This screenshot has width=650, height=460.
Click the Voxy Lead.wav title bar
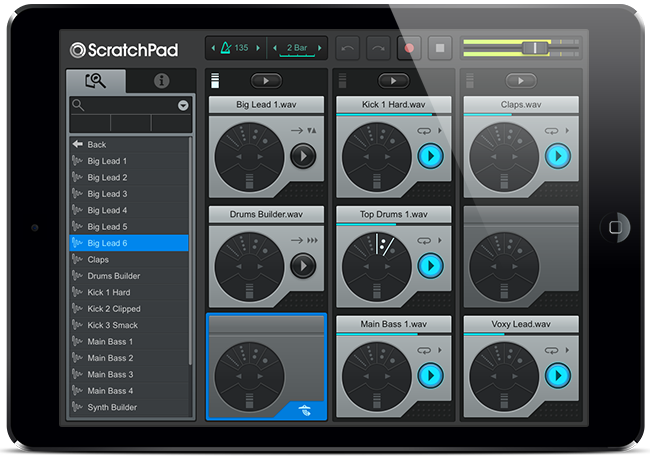[x=521, y=324]
